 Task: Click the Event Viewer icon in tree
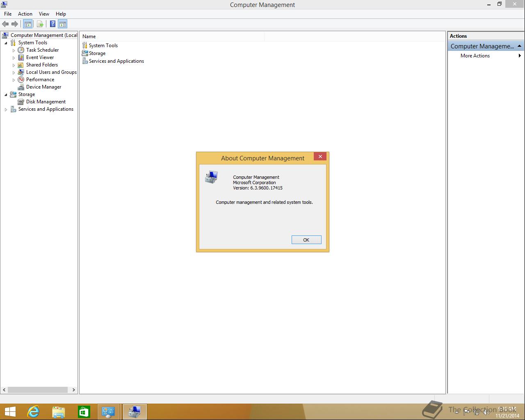click(21, 57)
